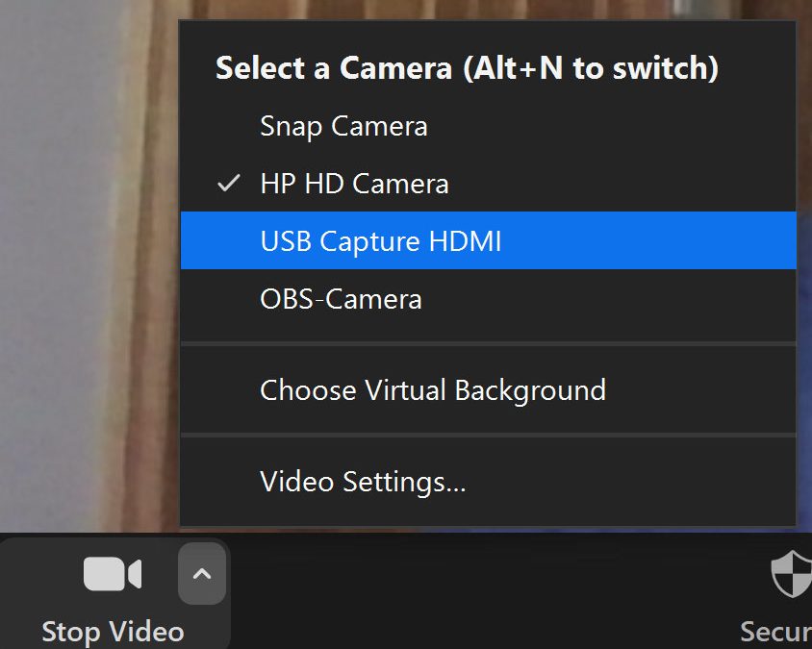Switch camera to USB Capture HDMI
812x649 pixels.
click(x=381, y=241)
